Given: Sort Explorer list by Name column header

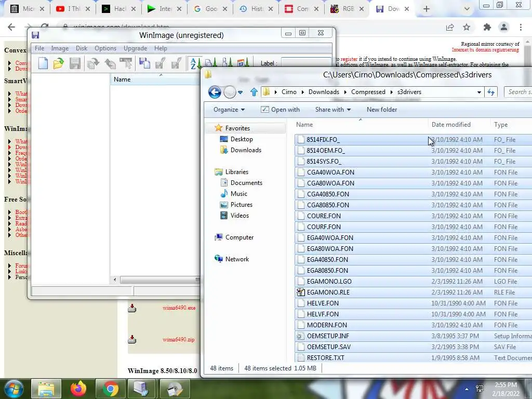Looking at the screenshot, I should coord(361,125).
